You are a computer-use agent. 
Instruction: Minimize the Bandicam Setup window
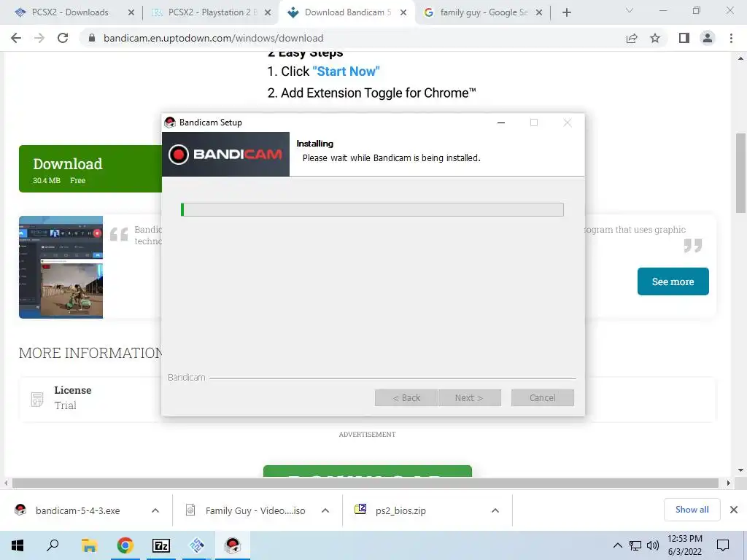click(500, 122)
